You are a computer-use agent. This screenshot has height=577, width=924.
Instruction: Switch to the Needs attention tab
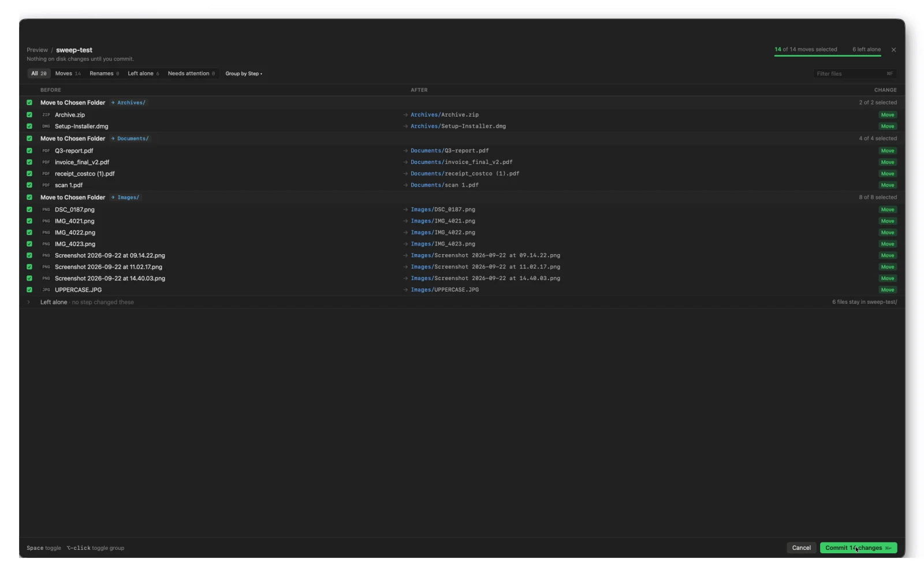(191, 74)
